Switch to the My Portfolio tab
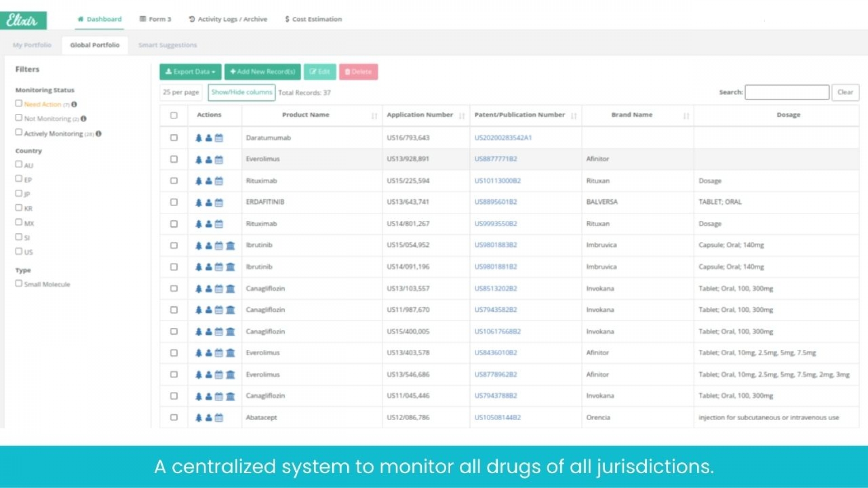This screenshot has width=868, height=488. [x=32, y=45]
